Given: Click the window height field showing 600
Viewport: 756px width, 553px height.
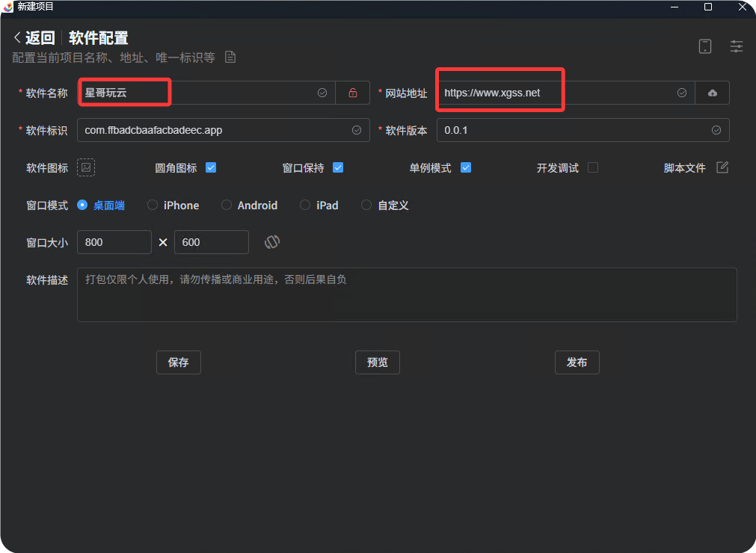Looking at the screenshot, I should point(211,242).
